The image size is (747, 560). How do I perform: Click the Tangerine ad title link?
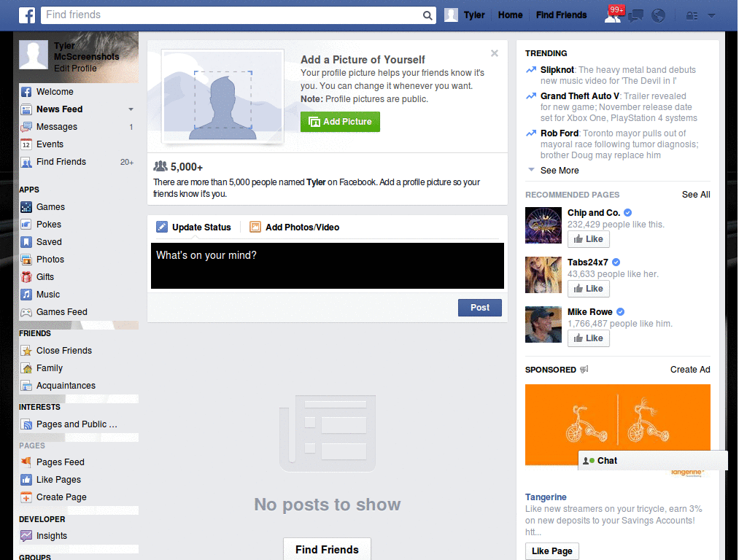pyautogui.click(x=546, y=497)
